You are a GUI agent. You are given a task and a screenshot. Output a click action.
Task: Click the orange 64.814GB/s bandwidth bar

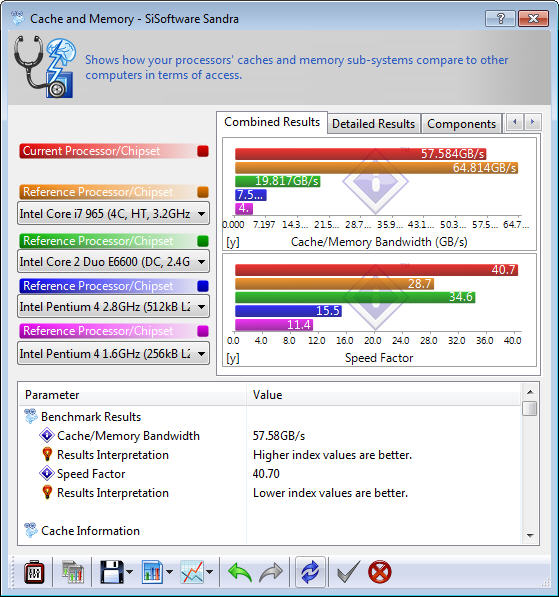(377, 168)
